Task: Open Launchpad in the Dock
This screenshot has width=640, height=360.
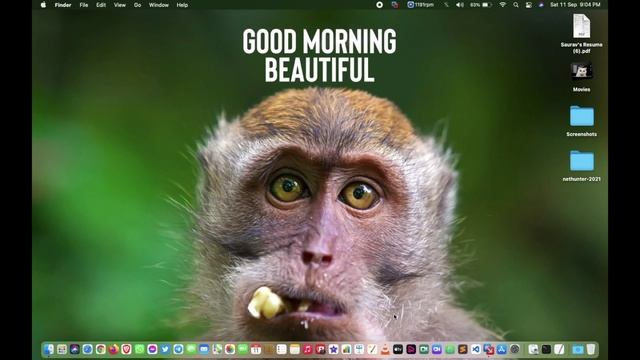Action: tap(62, 349)
